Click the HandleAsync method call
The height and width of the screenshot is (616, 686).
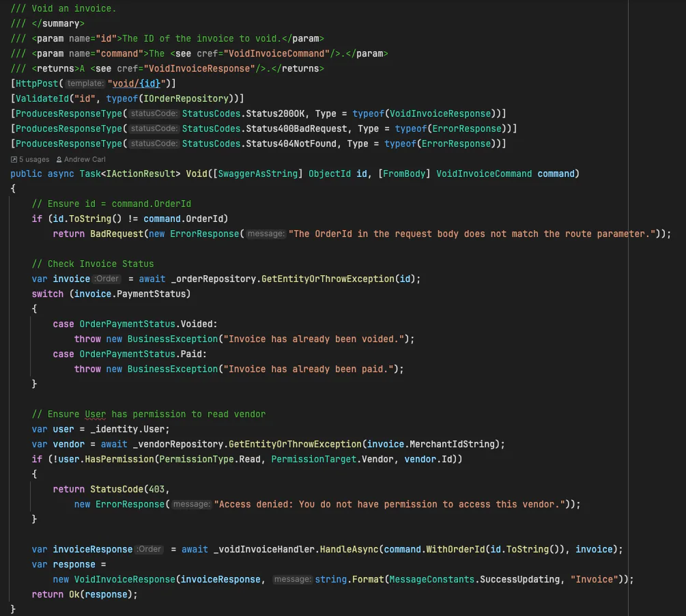[349, 550]
